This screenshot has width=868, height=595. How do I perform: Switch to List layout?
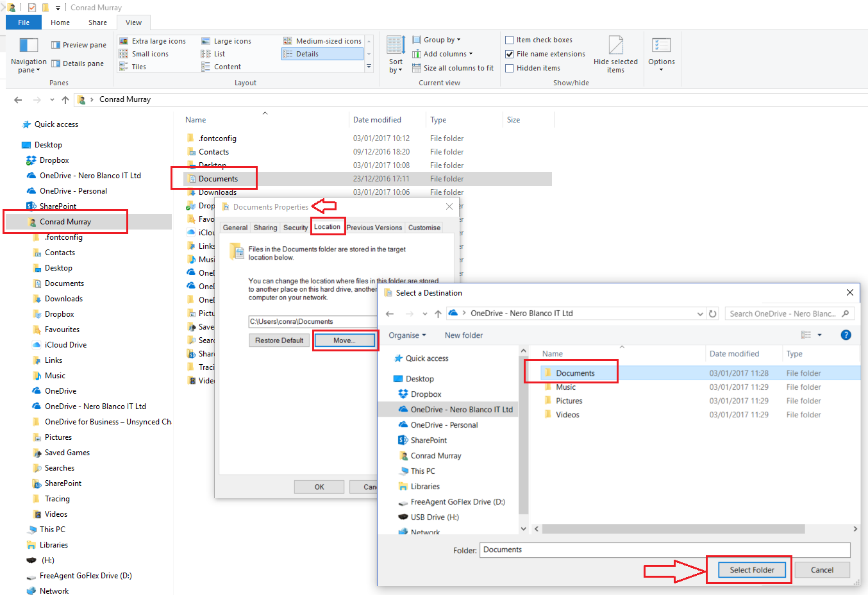point(213,54)
